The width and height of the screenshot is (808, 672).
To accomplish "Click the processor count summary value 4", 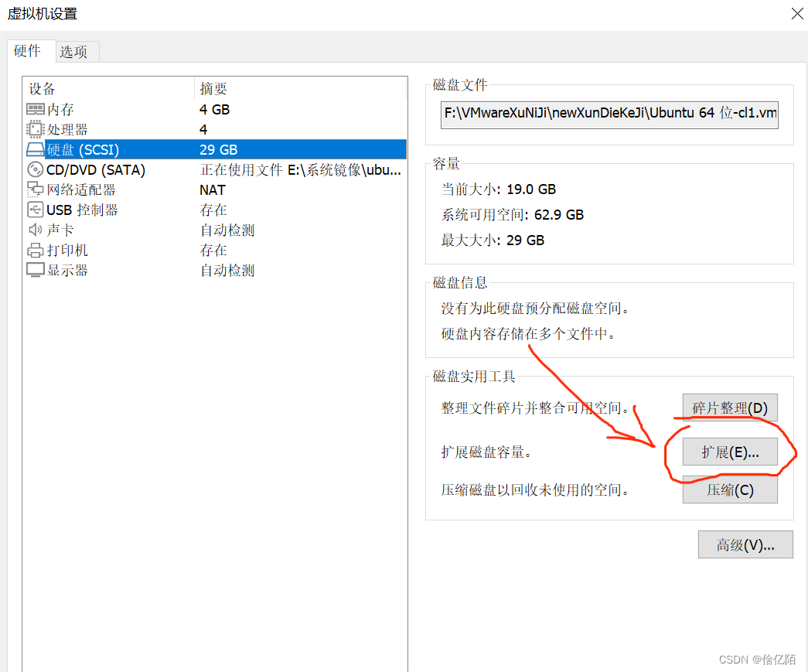I will [203, 129].
